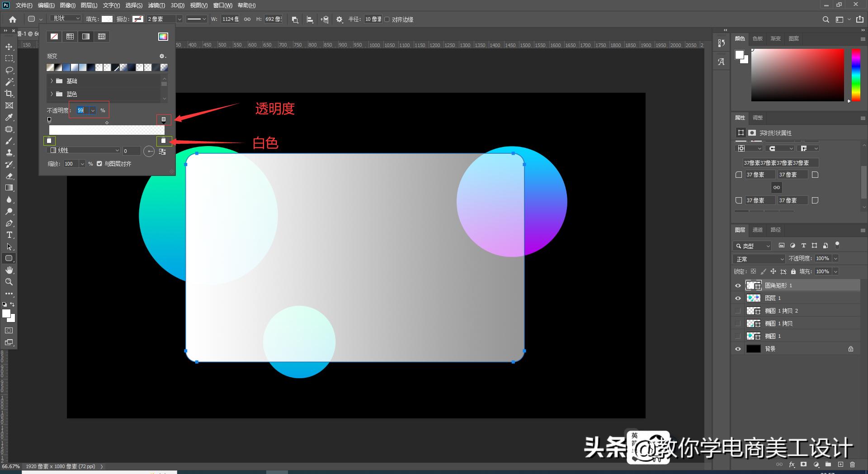Select the Zoom tool

point(9,282)
